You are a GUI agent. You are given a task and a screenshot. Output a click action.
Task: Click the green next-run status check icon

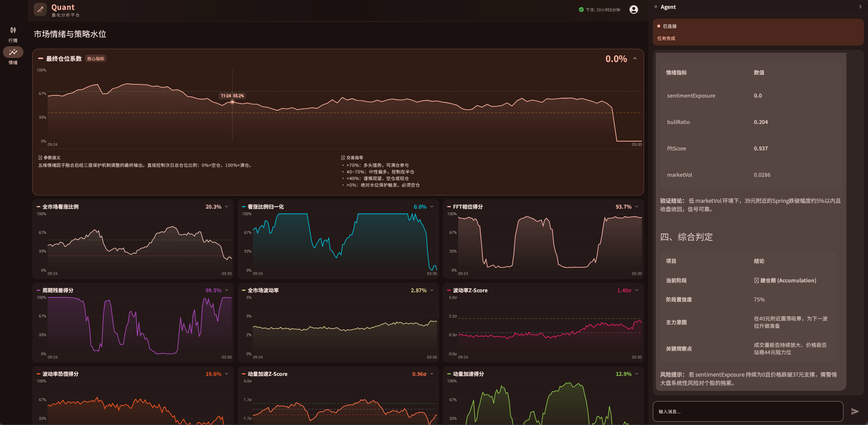(x=581, y=10)
